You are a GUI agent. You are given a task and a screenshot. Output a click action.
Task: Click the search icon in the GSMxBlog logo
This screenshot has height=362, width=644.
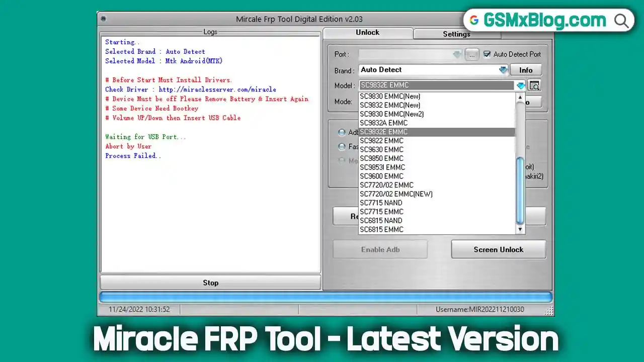click(621, 21)
